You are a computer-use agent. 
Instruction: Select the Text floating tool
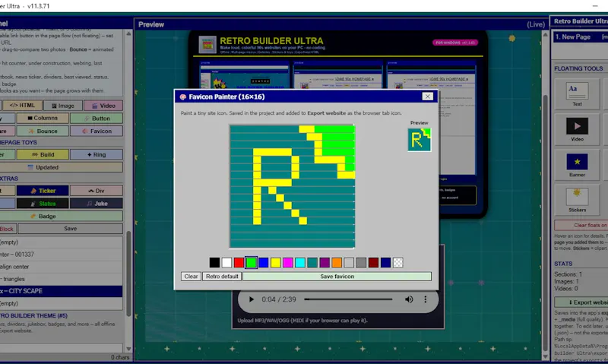(x=577, y=93)
